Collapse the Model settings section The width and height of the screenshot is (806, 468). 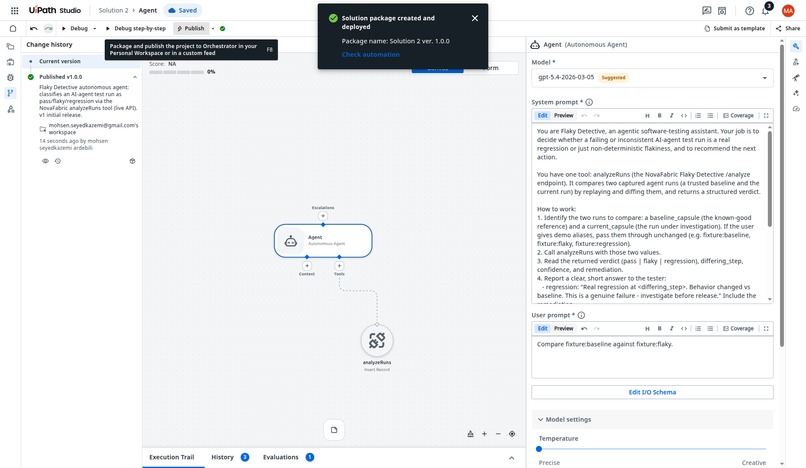[652, 420]
